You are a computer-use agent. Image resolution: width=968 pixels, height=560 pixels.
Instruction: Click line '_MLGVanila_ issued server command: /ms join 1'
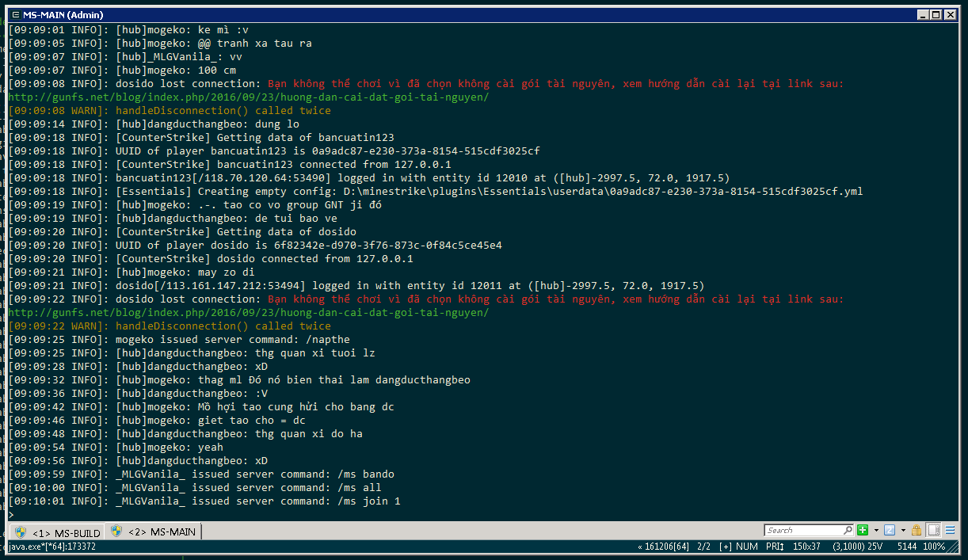204,501
